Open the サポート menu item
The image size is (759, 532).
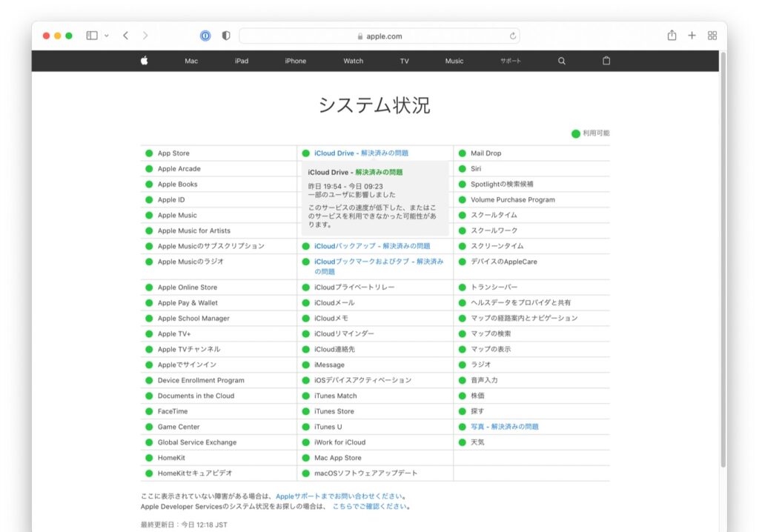[x=511, y=61]
